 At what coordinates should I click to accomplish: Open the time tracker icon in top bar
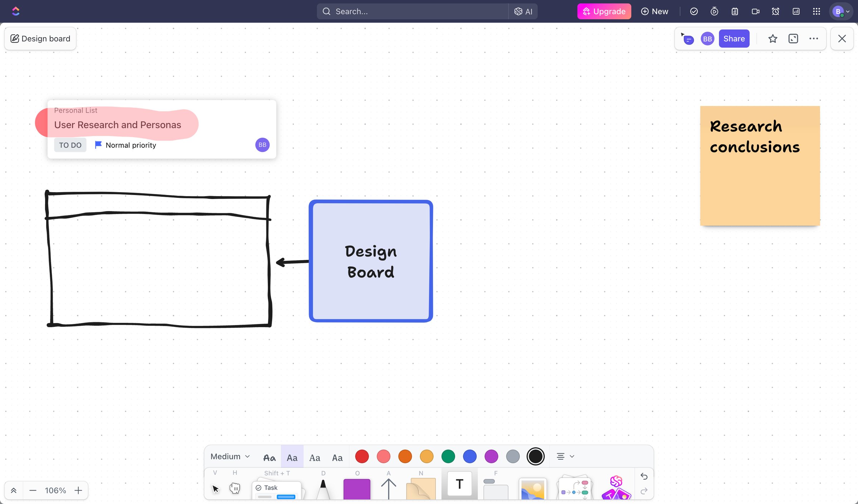coord(714,11)
